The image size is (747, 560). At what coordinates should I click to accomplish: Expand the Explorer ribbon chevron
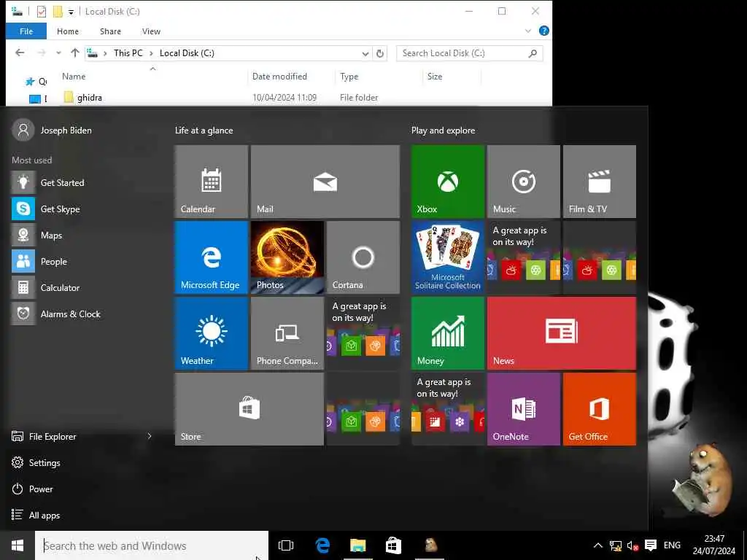pyautogui.click(x=528, y=31)
